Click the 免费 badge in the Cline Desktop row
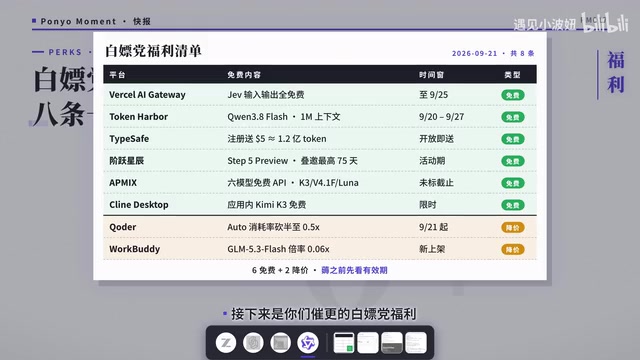 (x=513, y=205)
